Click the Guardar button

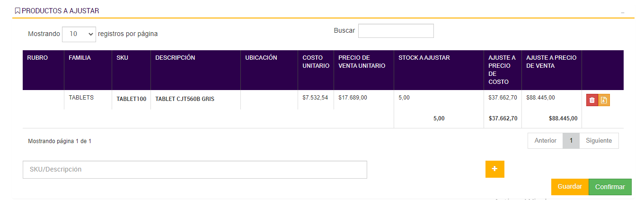click(x=570, y=187)
